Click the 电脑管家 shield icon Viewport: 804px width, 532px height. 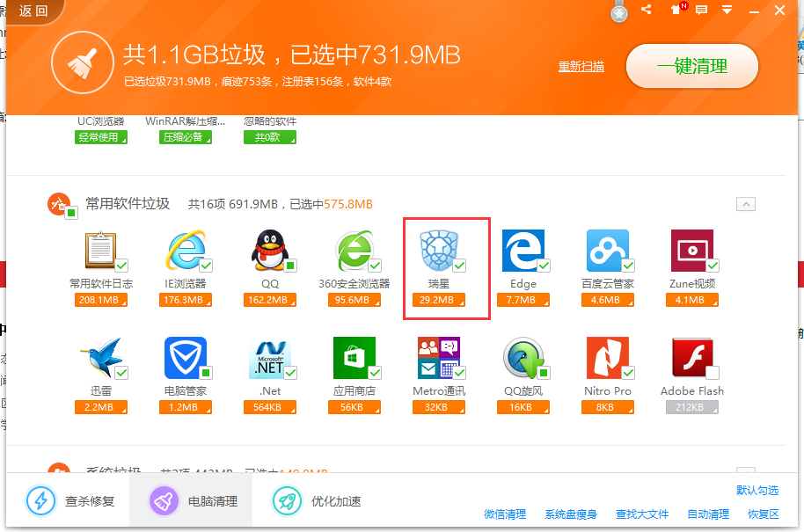pos(185,357)
